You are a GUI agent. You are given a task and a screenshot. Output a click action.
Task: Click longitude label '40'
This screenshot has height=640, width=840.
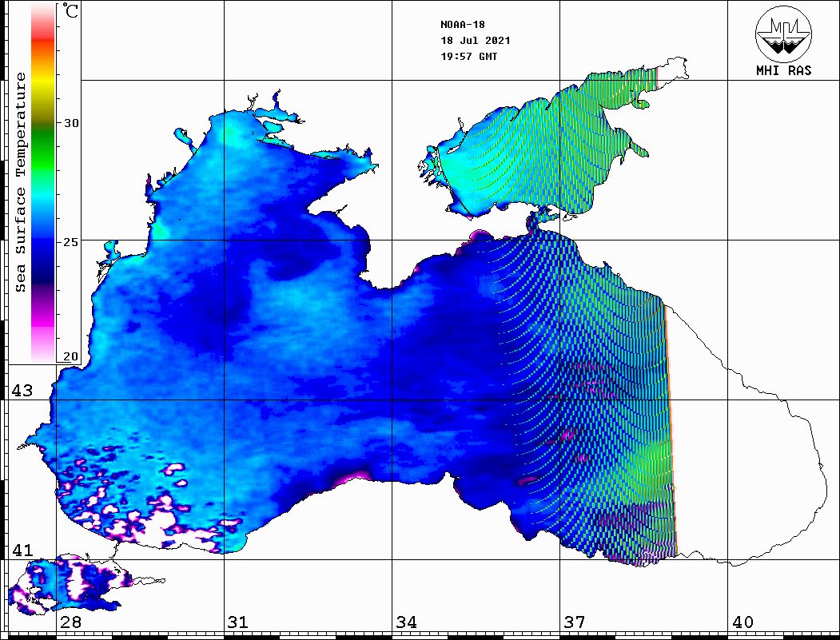pos(742,622)
